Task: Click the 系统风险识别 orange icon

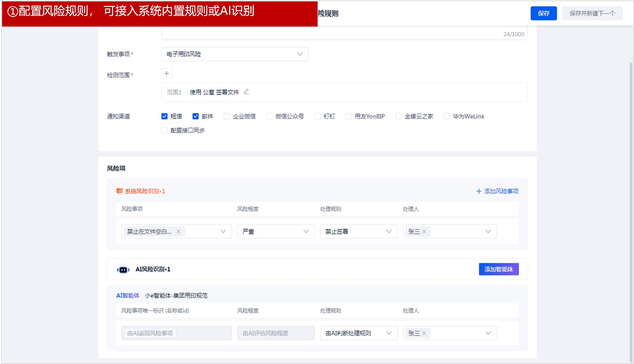Action: tap(120, 191)
